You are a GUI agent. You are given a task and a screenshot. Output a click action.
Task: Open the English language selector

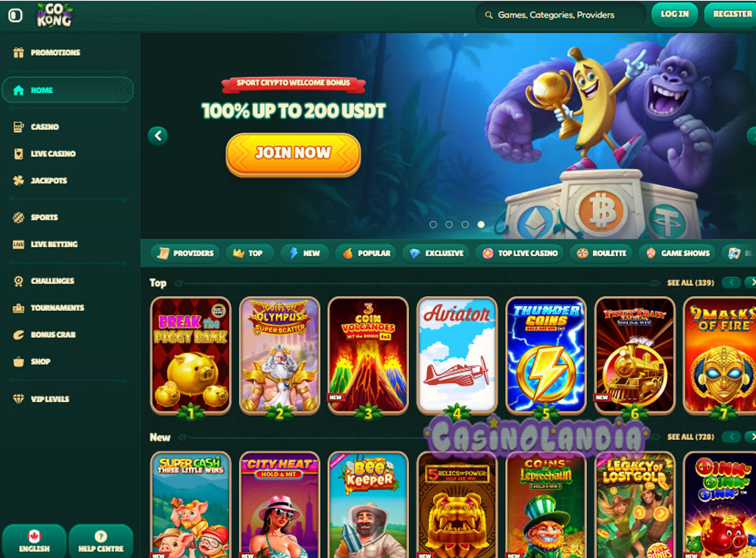coord(35,541)
